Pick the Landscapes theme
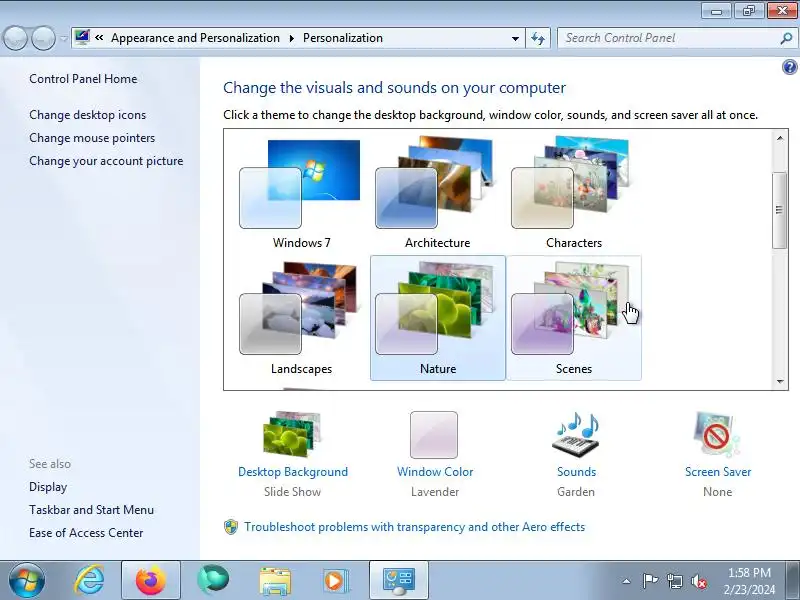The width and height of the screenshot is (800, 600). pos(301,317)
